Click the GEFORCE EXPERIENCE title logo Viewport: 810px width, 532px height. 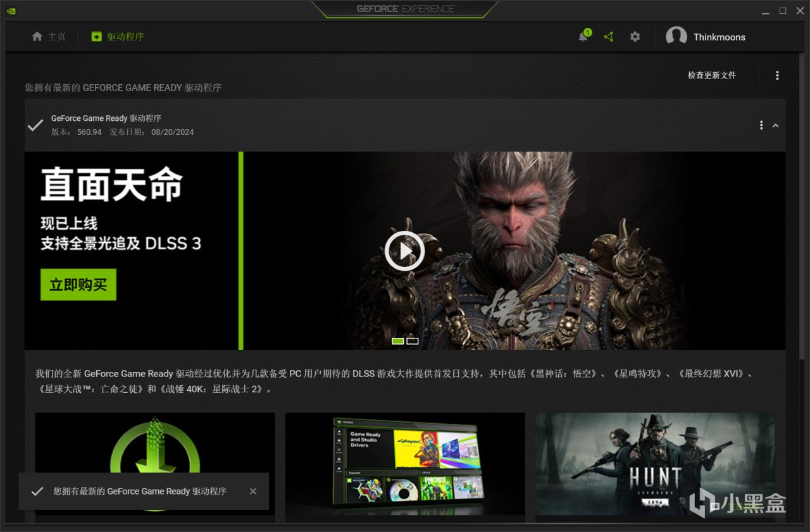(406, 9)
